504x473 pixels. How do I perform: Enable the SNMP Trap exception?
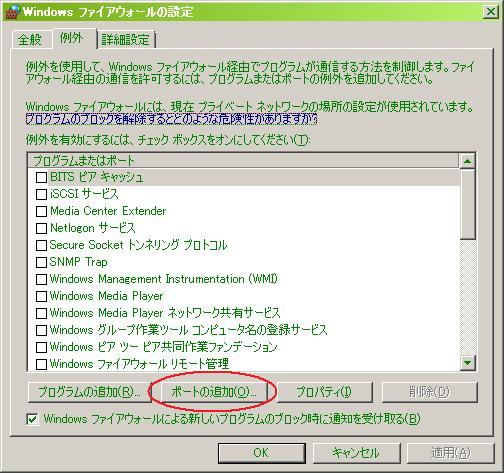[41, 262]
